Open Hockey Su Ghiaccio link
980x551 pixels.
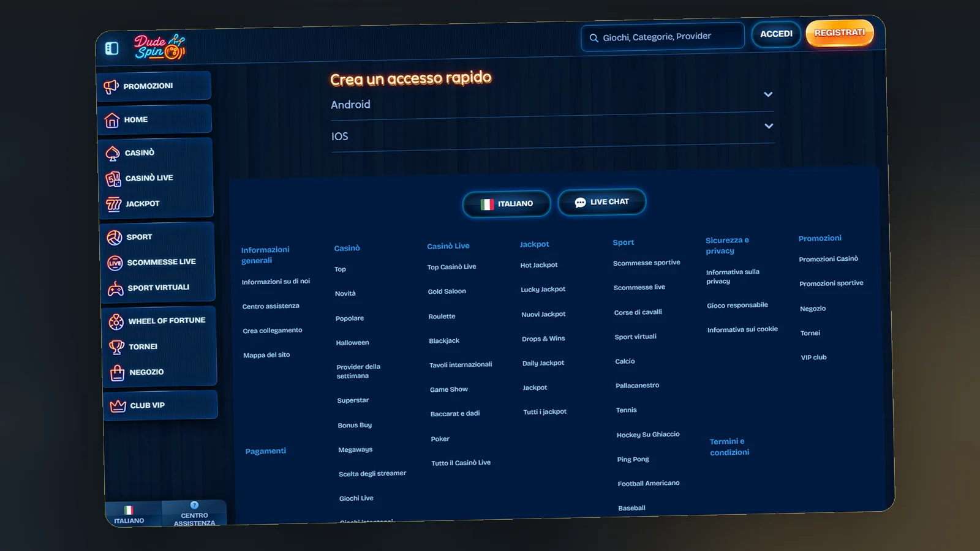point(648,435)
